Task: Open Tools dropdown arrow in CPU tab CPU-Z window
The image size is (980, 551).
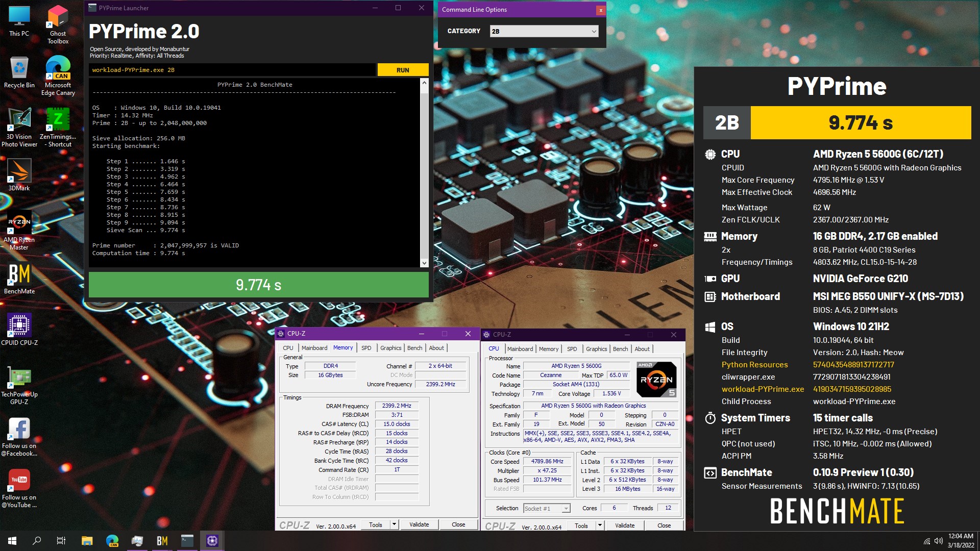Action: point(600,525)
